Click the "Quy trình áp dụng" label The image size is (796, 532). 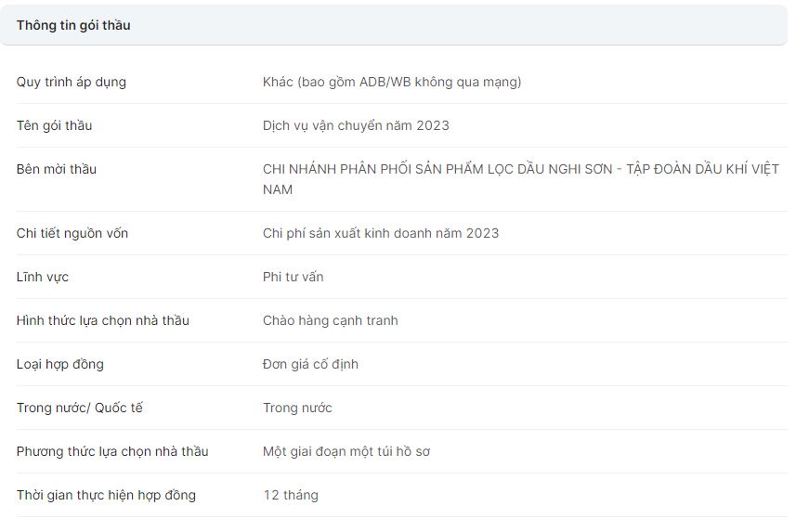[x=72, y=82]
